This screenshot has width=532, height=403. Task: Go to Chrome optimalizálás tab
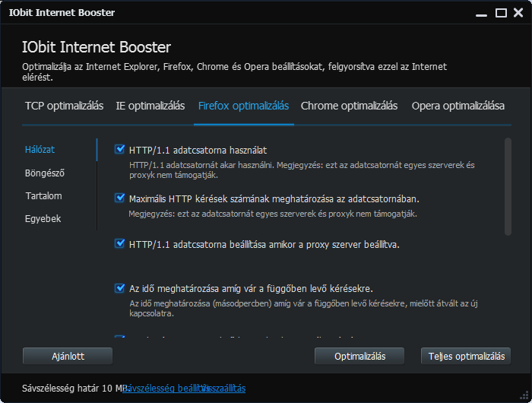349,106
